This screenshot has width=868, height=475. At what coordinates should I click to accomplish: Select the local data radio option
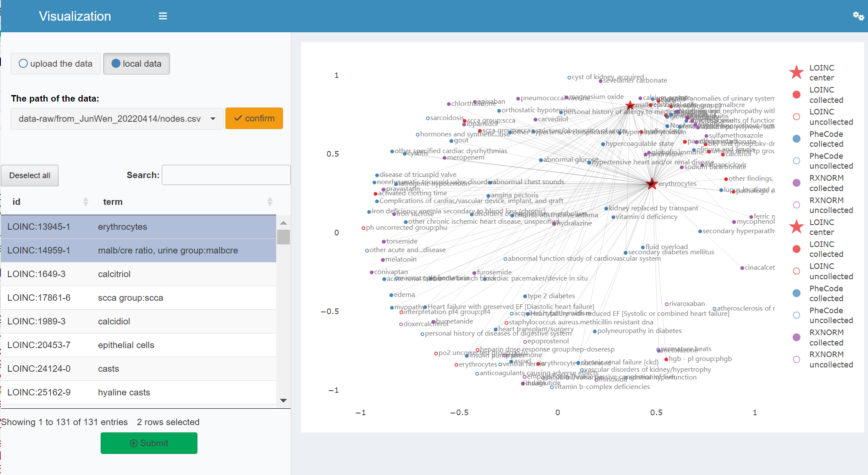pyautogui.click(x=136, y=64)
